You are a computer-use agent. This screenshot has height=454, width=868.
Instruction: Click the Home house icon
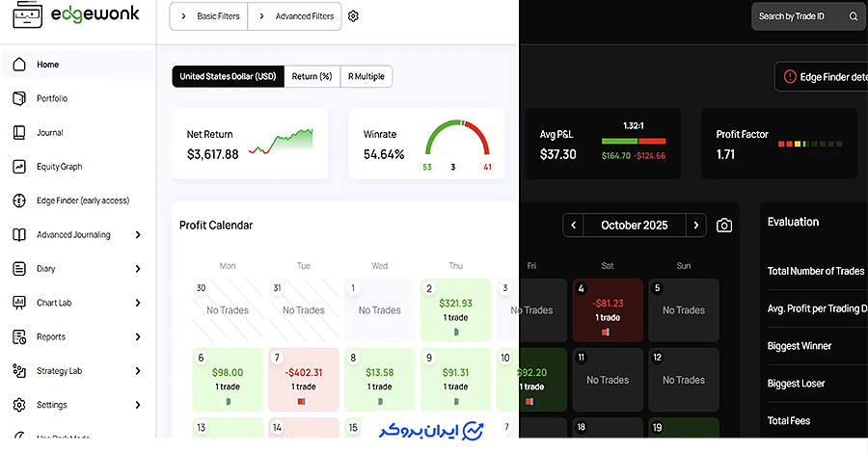click(19, 65)
